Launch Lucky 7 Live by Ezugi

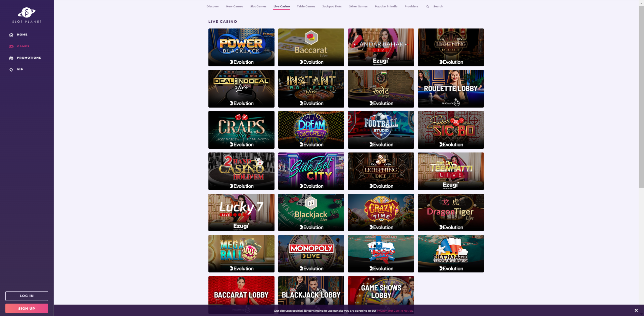click(241, 212)
